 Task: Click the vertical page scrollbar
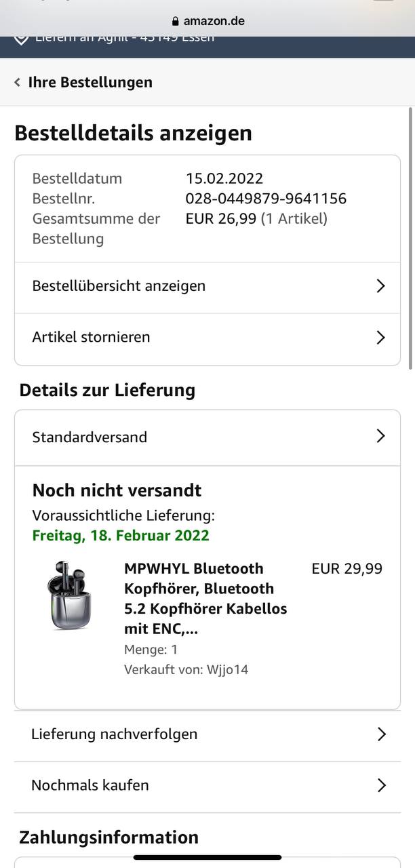[x=410, y=237]
